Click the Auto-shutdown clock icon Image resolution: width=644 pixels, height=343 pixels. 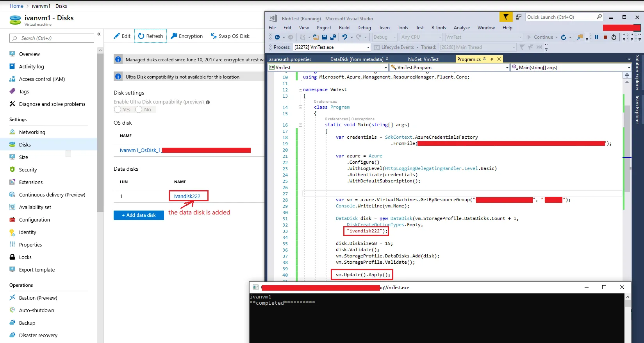(12, 310)
